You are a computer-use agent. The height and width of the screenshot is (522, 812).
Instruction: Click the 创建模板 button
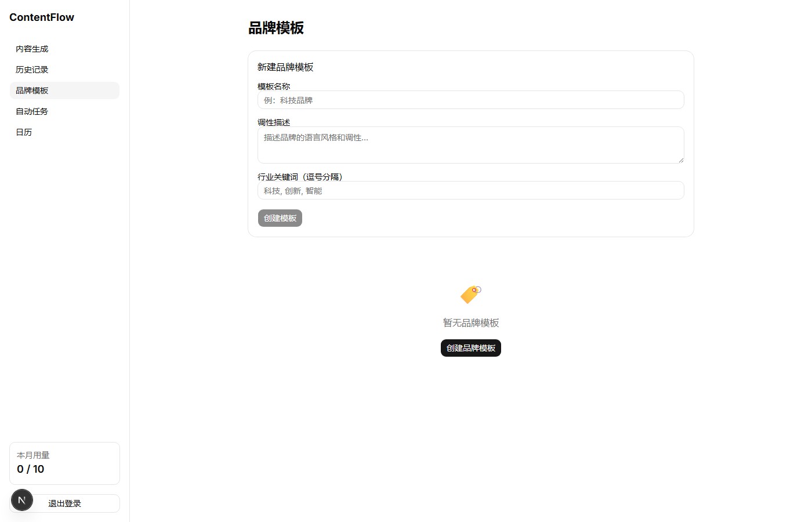280,218
